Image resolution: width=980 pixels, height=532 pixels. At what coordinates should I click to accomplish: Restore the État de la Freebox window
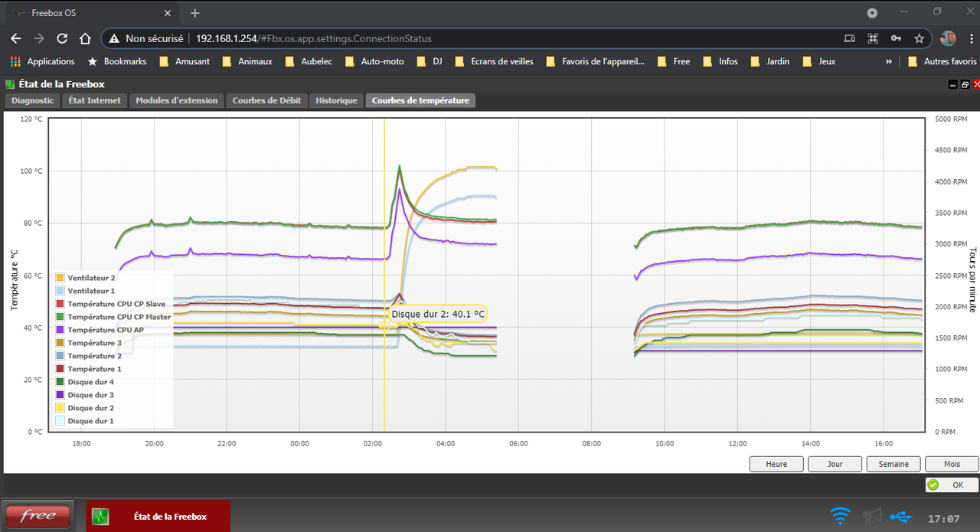(x=964, y=84)
